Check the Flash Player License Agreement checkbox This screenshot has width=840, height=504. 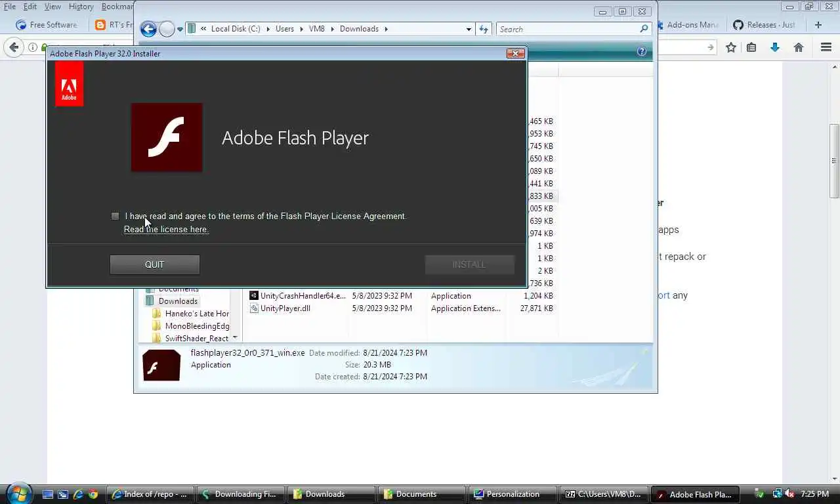(x=115, y=216)
